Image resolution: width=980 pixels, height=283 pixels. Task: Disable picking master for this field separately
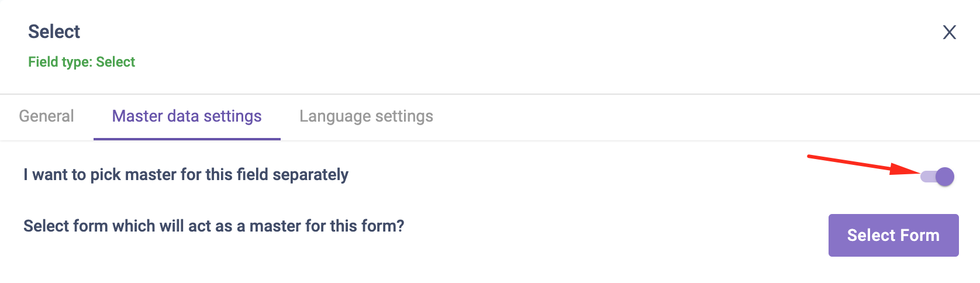(x=937, y=176)
